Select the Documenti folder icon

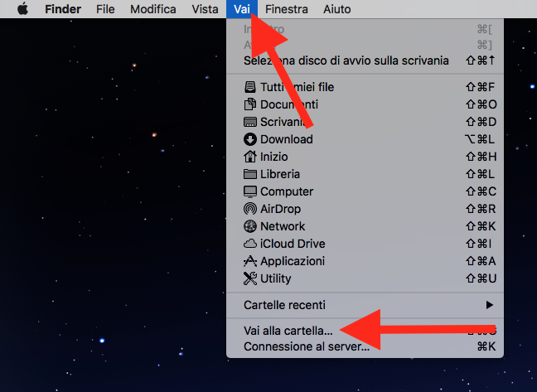coord(250,104)
